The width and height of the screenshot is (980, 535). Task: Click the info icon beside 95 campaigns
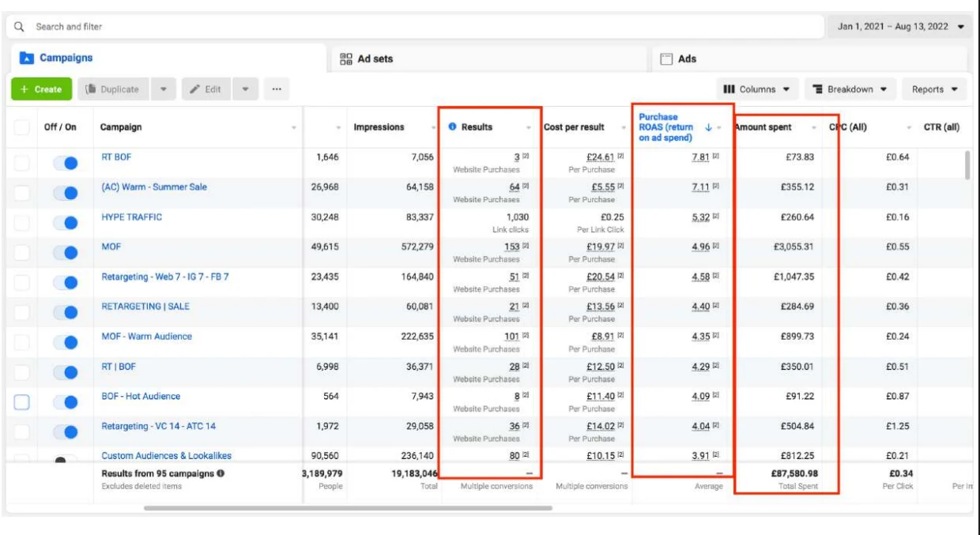220,473
